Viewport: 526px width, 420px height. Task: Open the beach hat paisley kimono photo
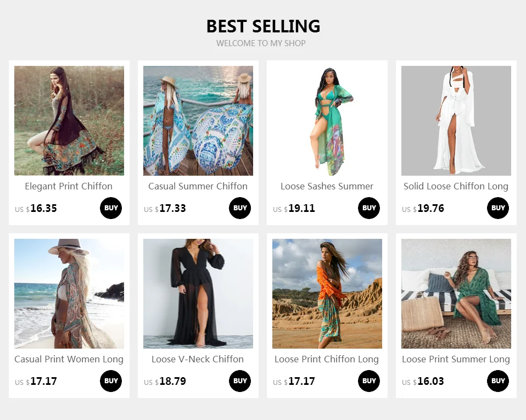(x=69, y=294)
